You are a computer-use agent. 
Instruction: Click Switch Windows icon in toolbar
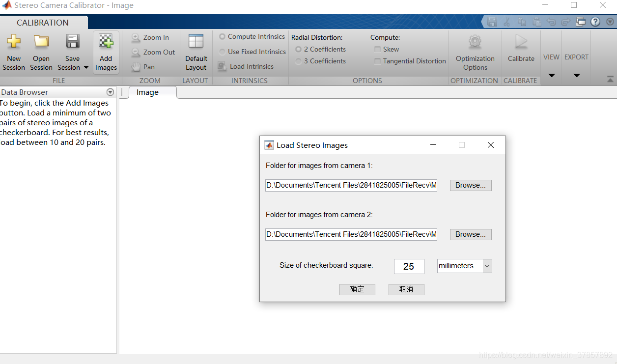[581, 22]
